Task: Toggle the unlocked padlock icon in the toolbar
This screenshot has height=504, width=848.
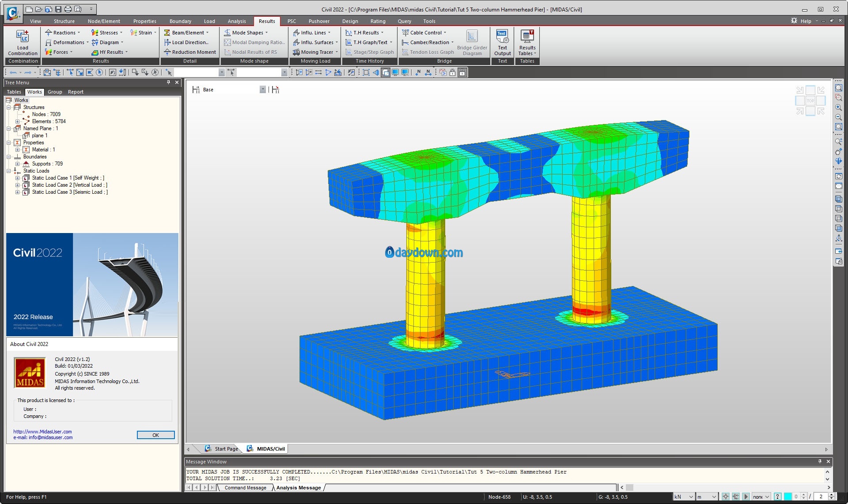Action: pyautogui.click(x=452, y=72)
